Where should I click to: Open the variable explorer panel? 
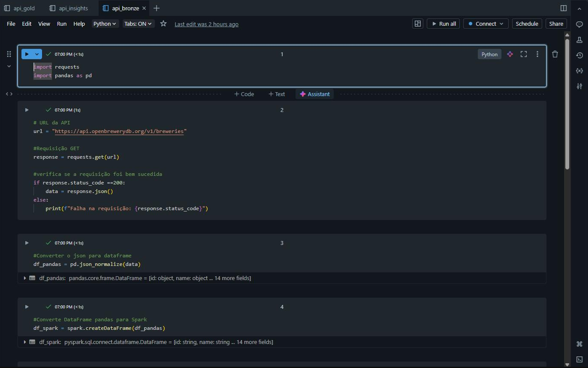tap(579, 70)
